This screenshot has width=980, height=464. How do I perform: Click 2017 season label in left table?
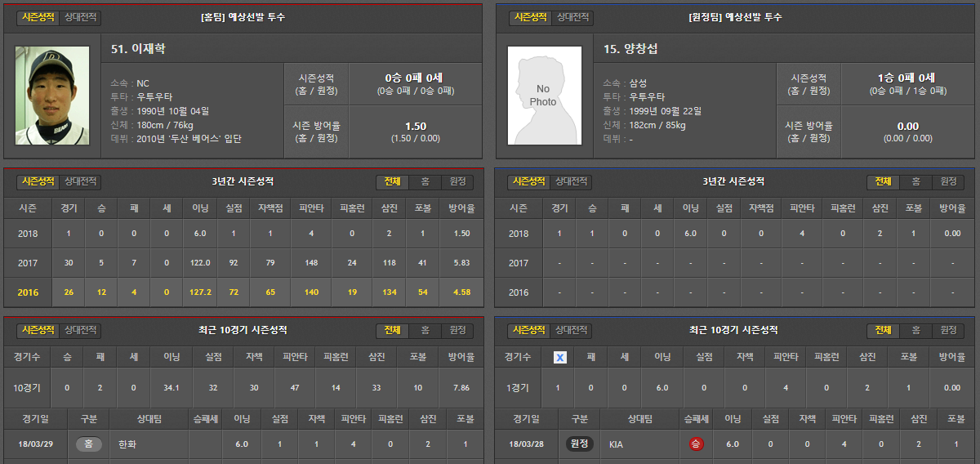pyautogui.click(x=28, y=263)
